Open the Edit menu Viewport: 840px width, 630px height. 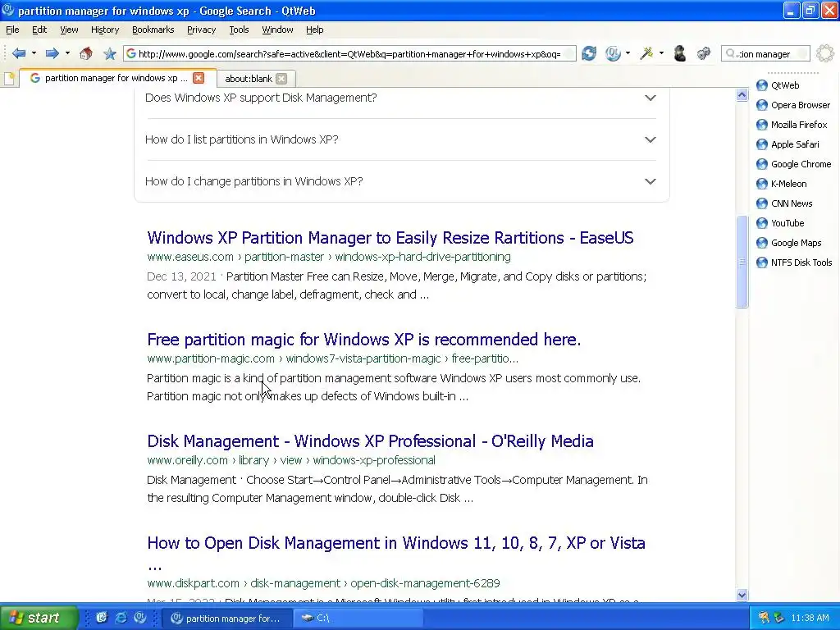pos(39,30)
